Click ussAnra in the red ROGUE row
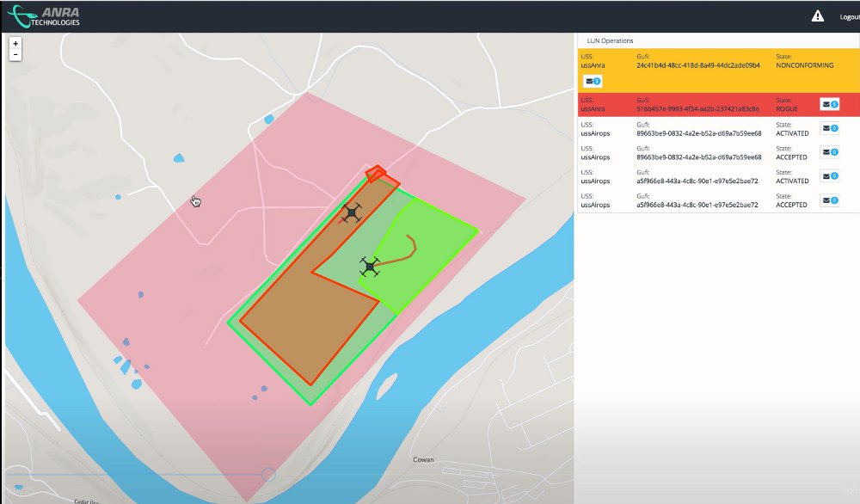Screen dimensions: 860x504 pyautogui.click(x=593, y=108)
